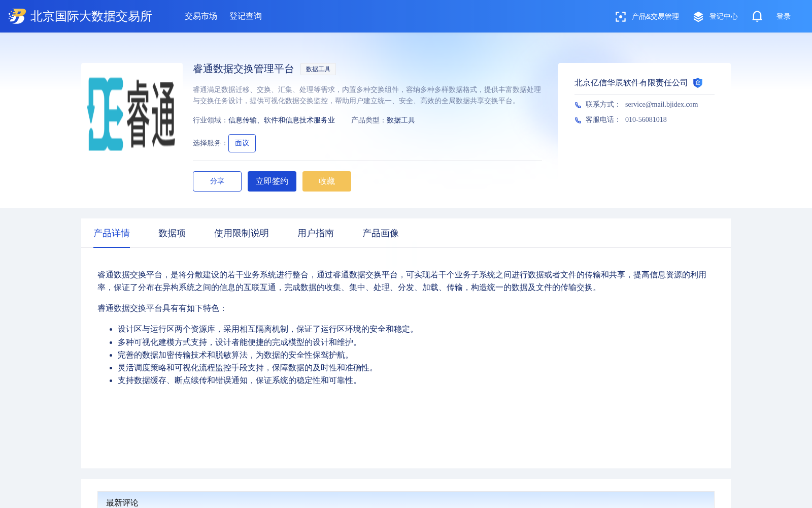Click the 数据工具 tag badge
The height and width of the screenshot is (508, 812).
tap(318, 69)
